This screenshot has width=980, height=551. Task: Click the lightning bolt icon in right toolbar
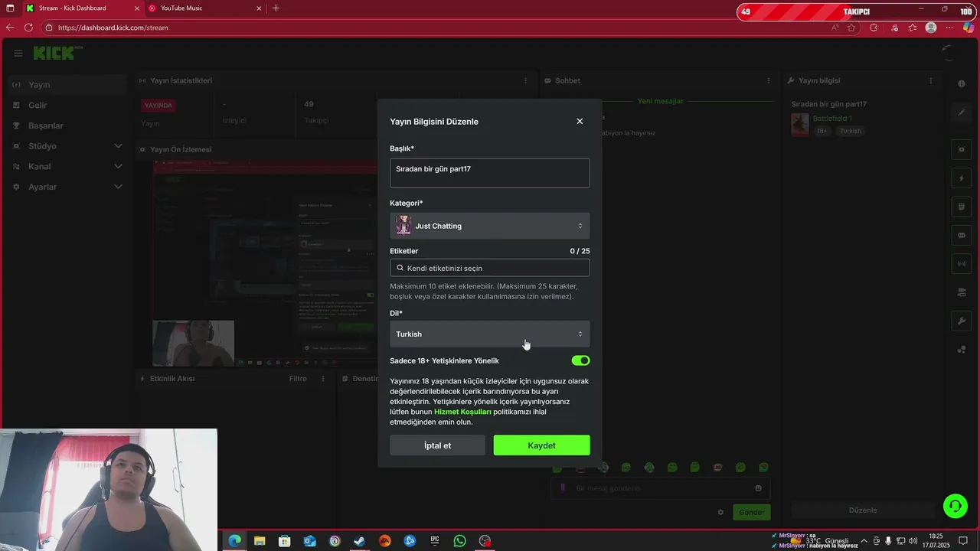(x=962, y=178)
